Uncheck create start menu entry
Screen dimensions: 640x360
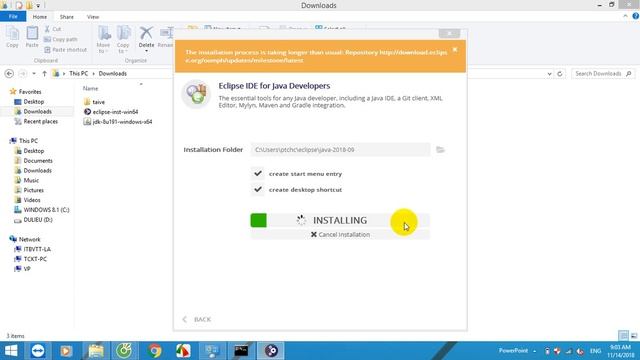pos(258,173)
